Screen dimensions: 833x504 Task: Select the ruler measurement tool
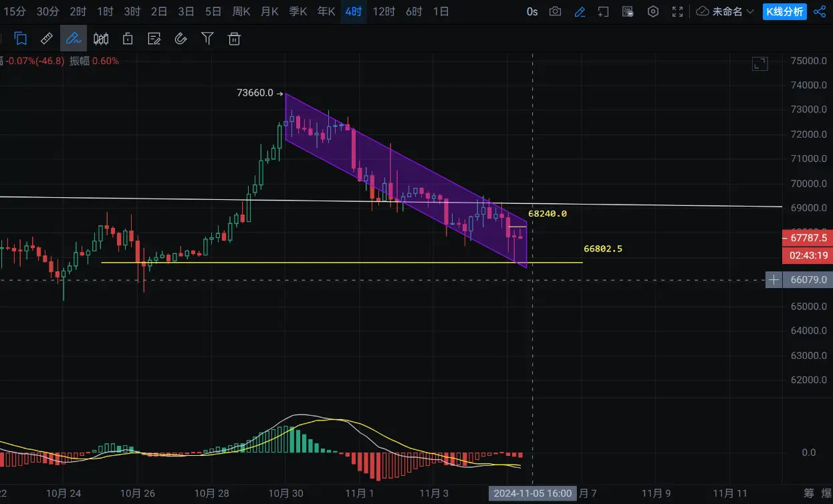click(46, 39)
